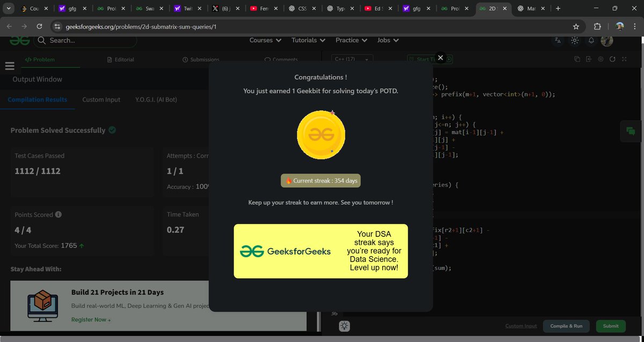Click the Build 21 Projects promo image
The width and height of the screenshot is (644, 342).
tap(42, 306)
